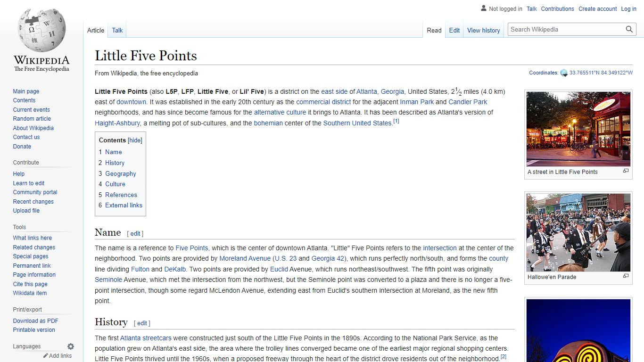Click the Donate link

point(22,146)
